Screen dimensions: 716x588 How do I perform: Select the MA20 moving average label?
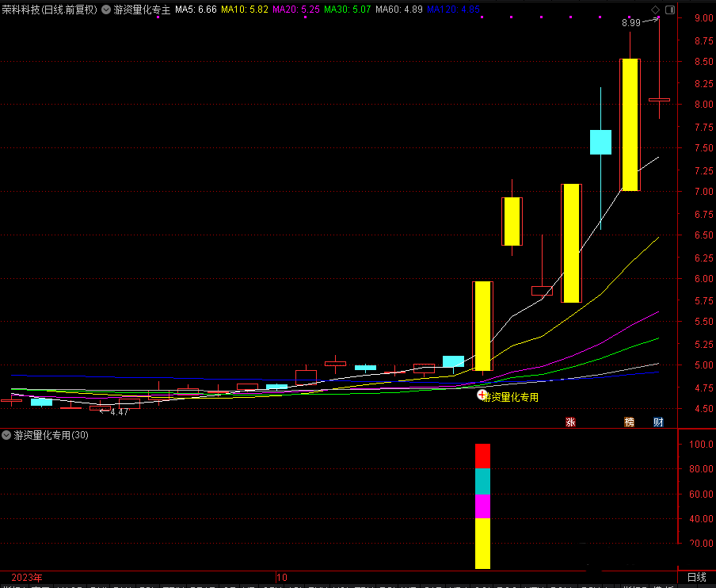pyautogui.click(x=295, y=10)
